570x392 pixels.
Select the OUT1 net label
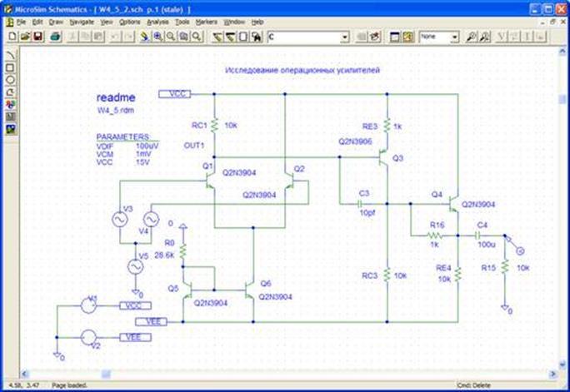click(194, 146)
